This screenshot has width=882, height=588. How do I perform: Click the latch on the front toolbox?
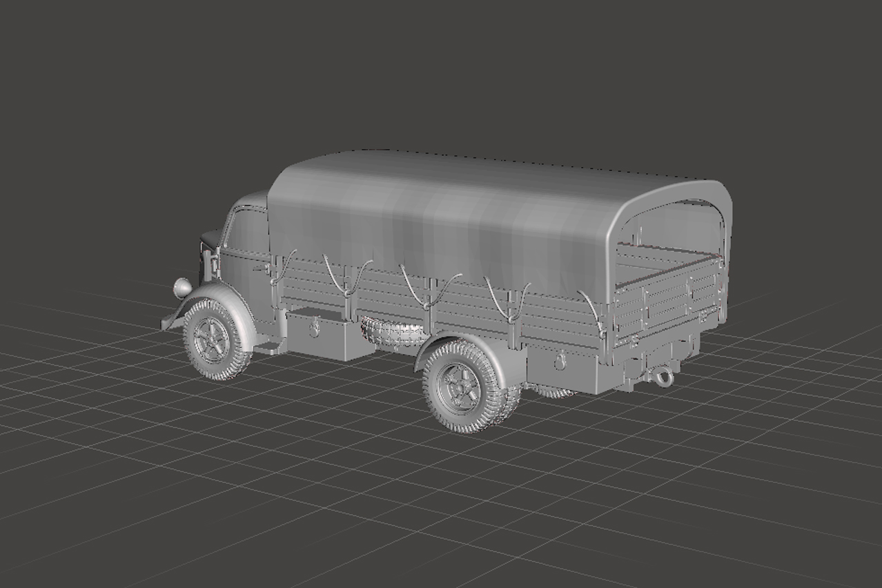[314, 328]
